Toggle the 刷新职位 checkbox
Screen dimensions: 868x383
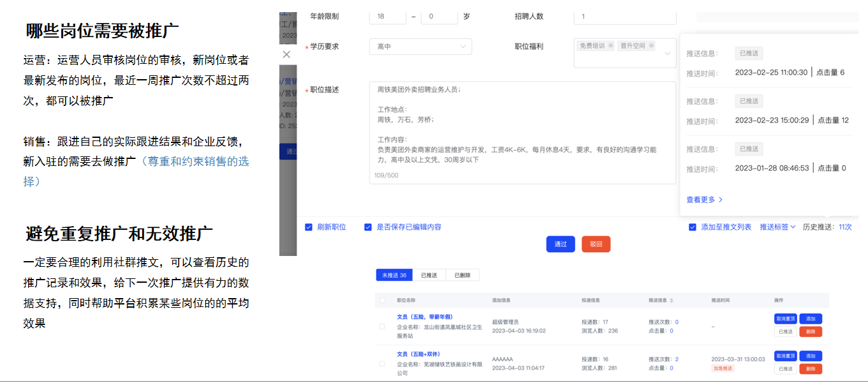[309, 227]
